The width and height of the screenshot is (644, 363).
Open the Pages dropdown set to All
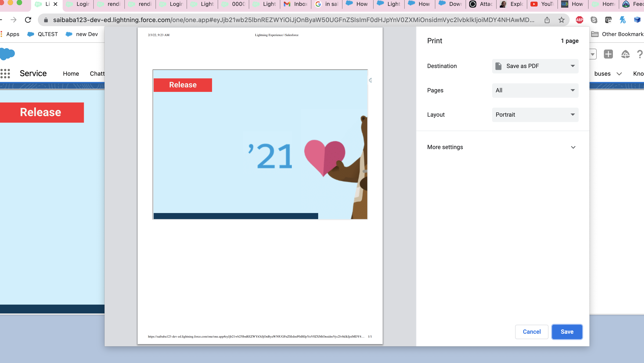[535, 90]
